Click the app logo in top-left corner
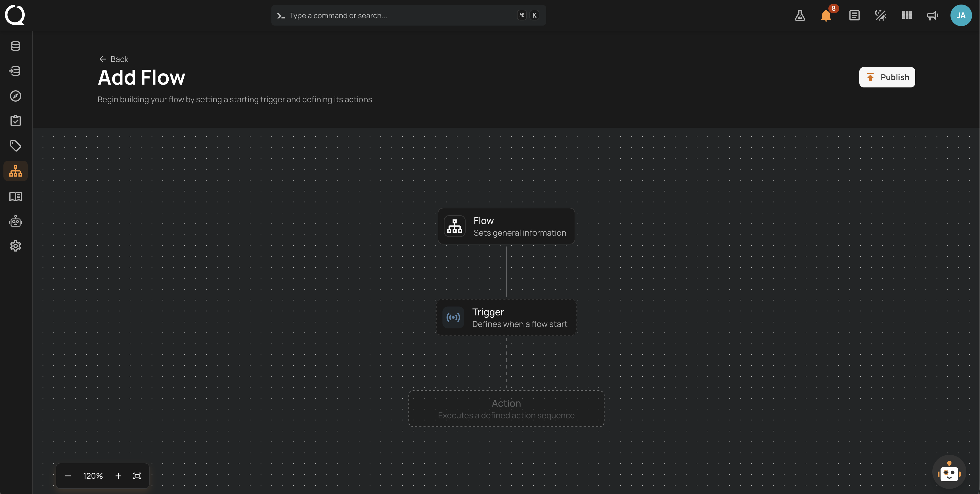 pos(15,15)
